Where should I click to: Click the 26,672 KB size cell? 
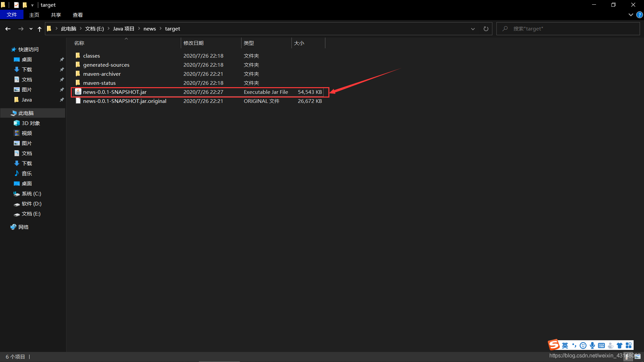coord(310,101)
